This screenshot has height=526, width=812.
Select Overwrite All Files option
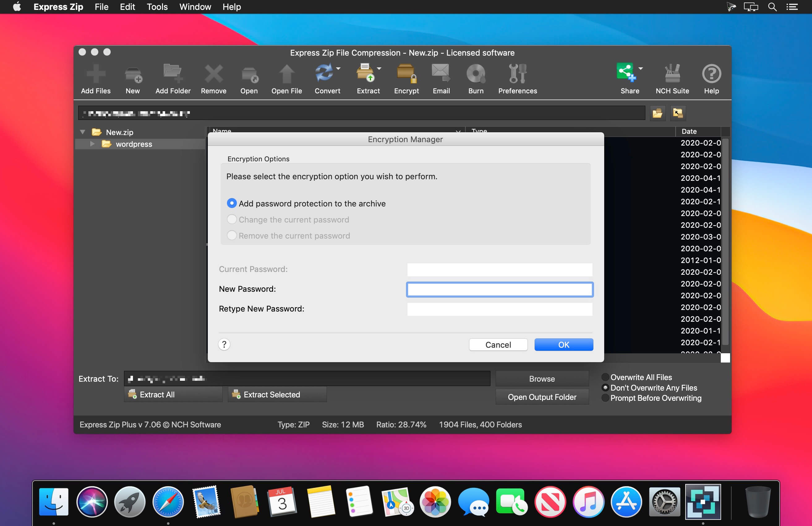pyautogui.click(x=605, y=377)
